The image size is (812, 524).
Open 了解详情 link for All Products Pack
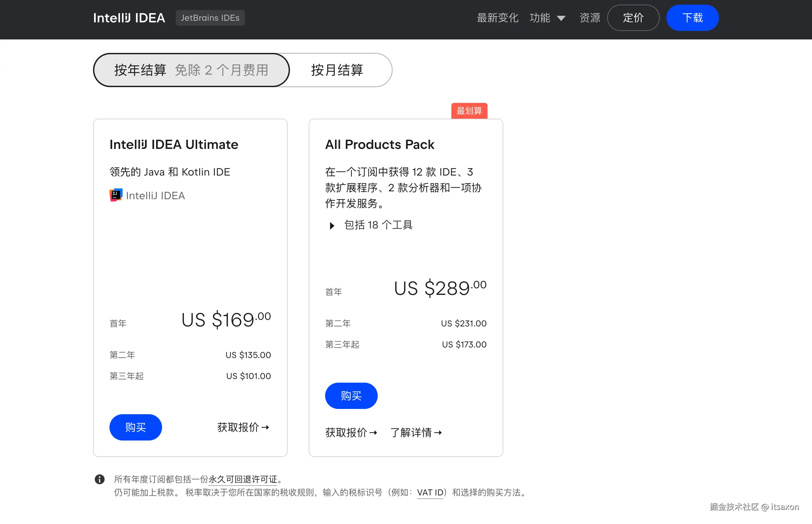coord(416,433)
